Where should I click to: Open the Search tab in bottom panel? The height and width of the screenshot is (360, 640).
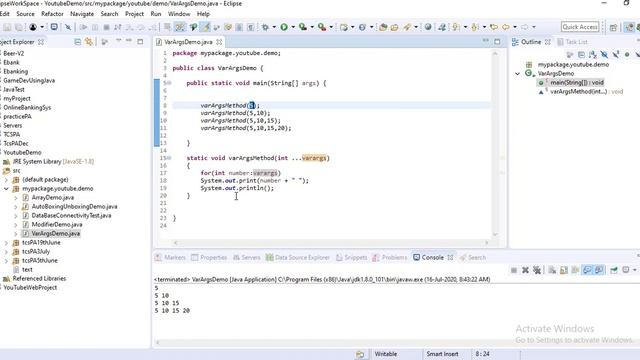pos(473,258)
